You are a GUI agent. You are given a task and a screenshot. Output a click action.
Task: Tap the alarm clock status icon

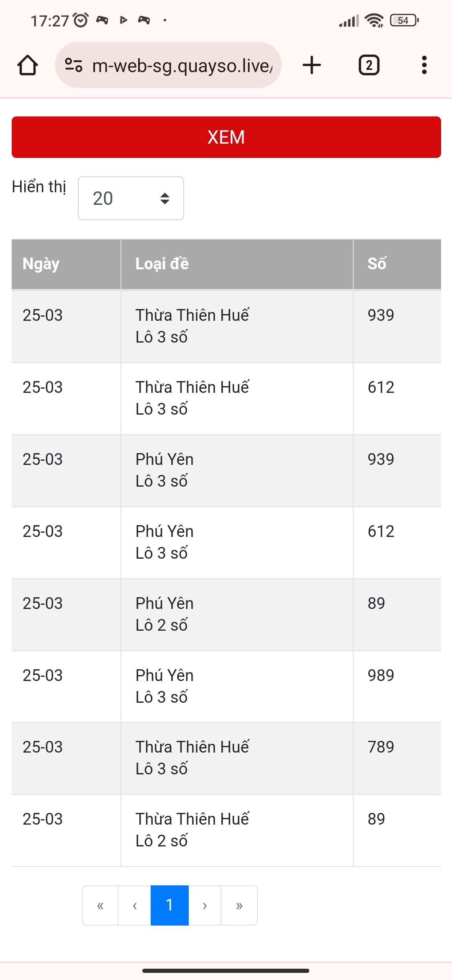(x=81, y=20)
